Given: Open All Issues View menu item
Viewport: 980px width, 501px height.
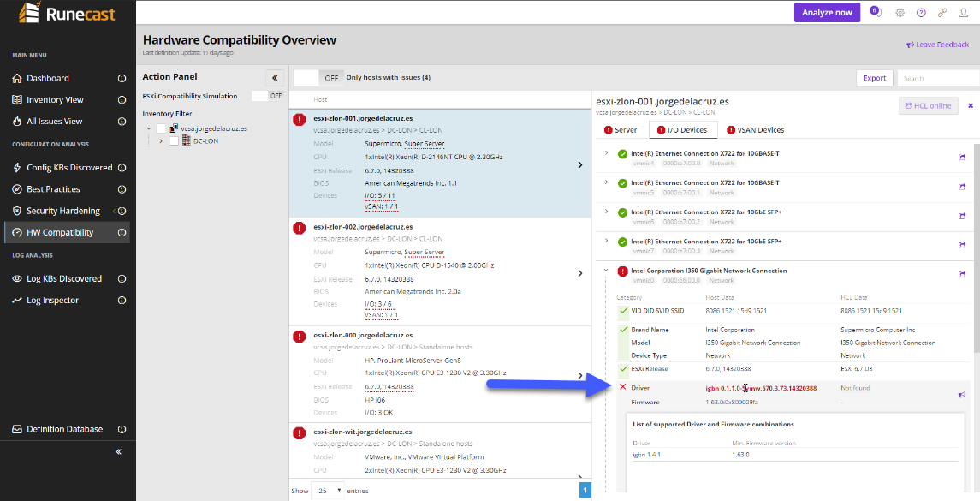Looking at the screenshot, I should tap(55, 122).
